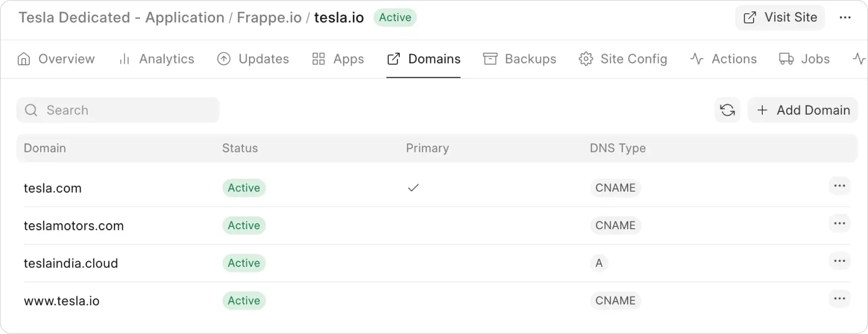This screenshot has width=868, height=334.
Task: Switch to the Overview tab
Action: [x=56, y=59]
